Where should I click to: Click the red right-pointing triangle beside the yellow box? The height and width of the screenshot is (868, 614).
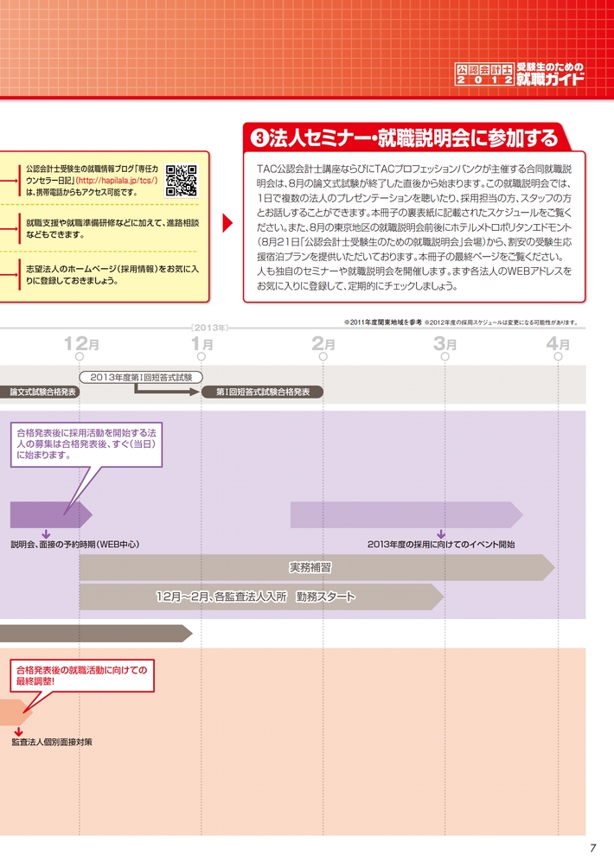pos(227,224)
